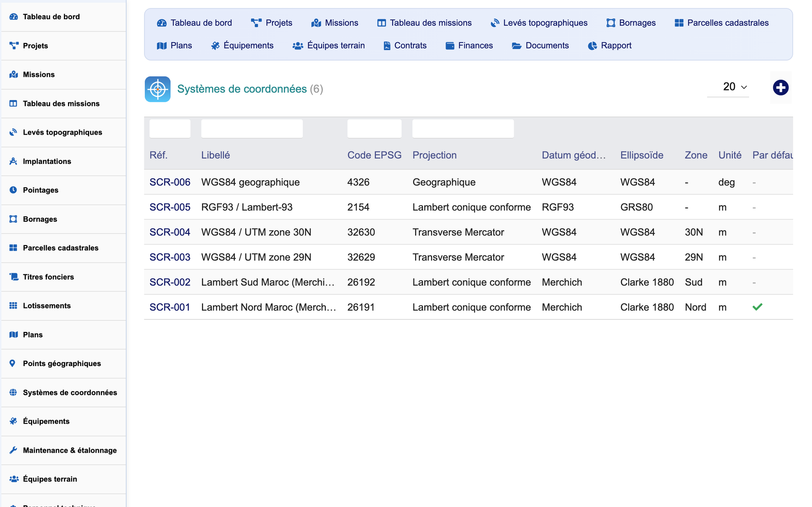Sort by the Datum géod… column header
The width and height of the screenshot is (812, 507).
point(573,155)
